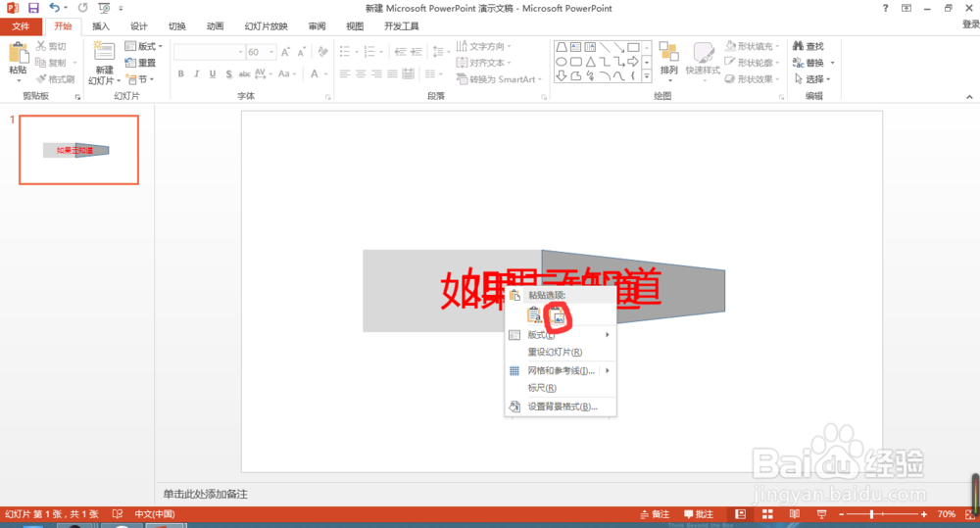
Task: Open Layout (版式) submenu in context menu
Action: [561, 335]
